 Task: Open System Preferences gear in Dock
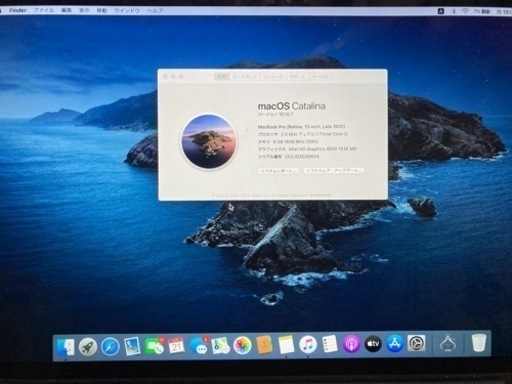pos(416,343)
